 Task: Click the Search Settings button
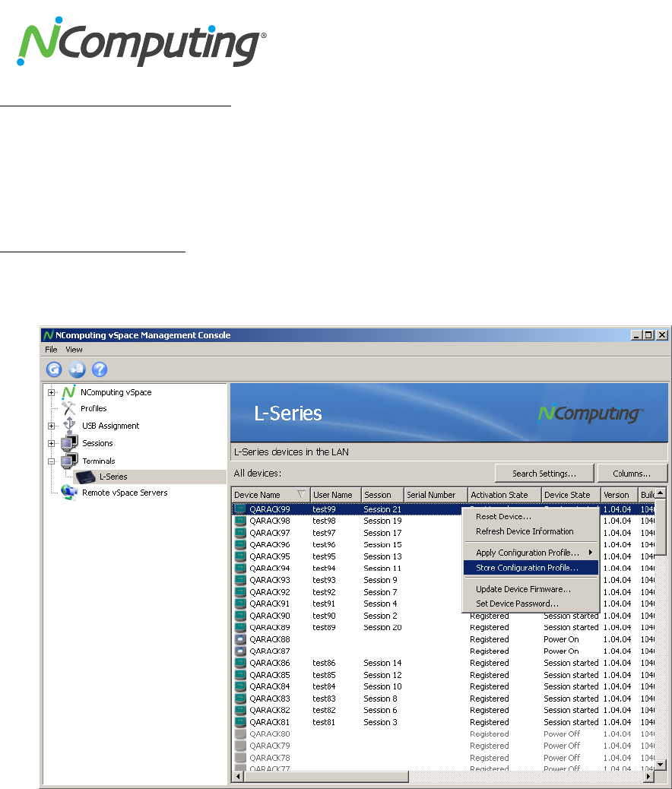pos(544,474)
